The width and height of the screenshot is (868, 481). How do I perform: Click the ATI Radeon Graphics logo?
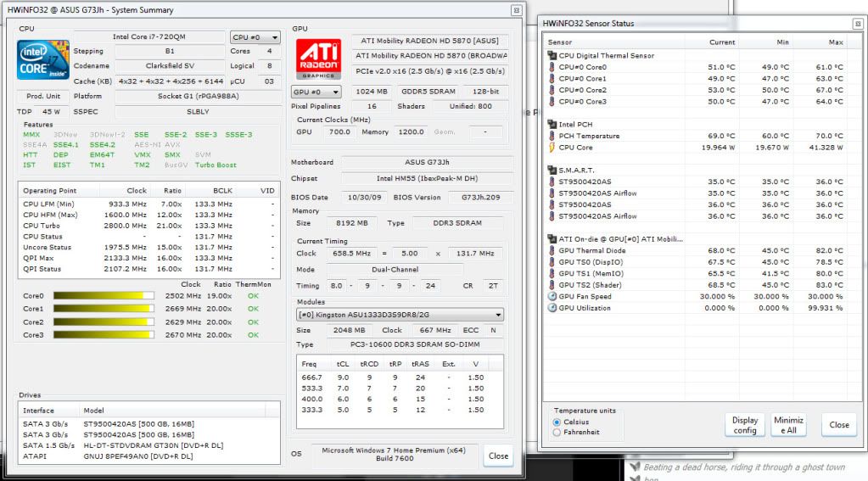(318, 59)
